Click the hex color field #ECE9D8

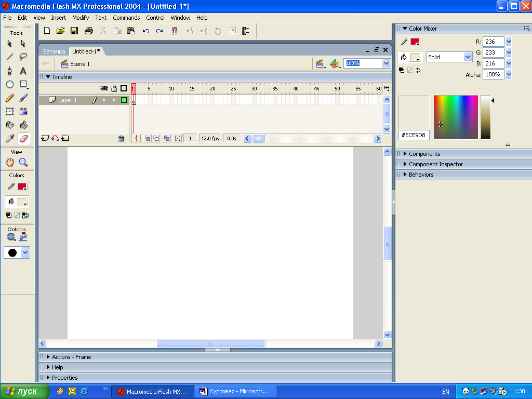click(x=414, y=135)
